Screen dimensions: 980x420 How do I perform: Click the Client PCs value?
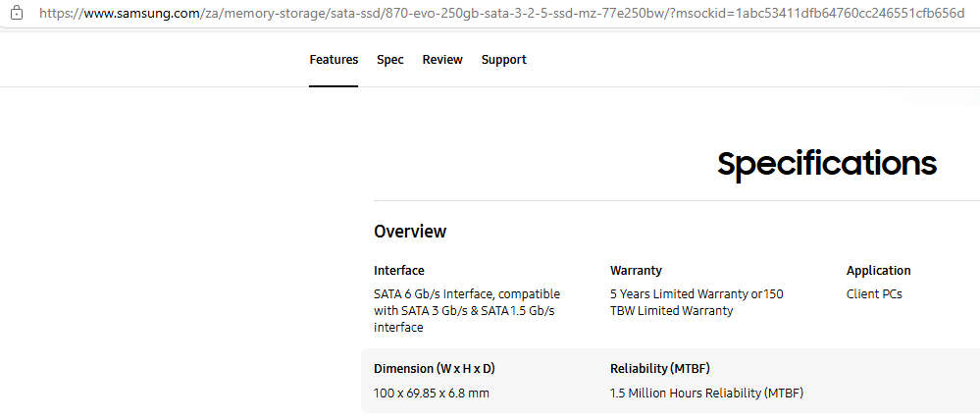coord(874,294)
